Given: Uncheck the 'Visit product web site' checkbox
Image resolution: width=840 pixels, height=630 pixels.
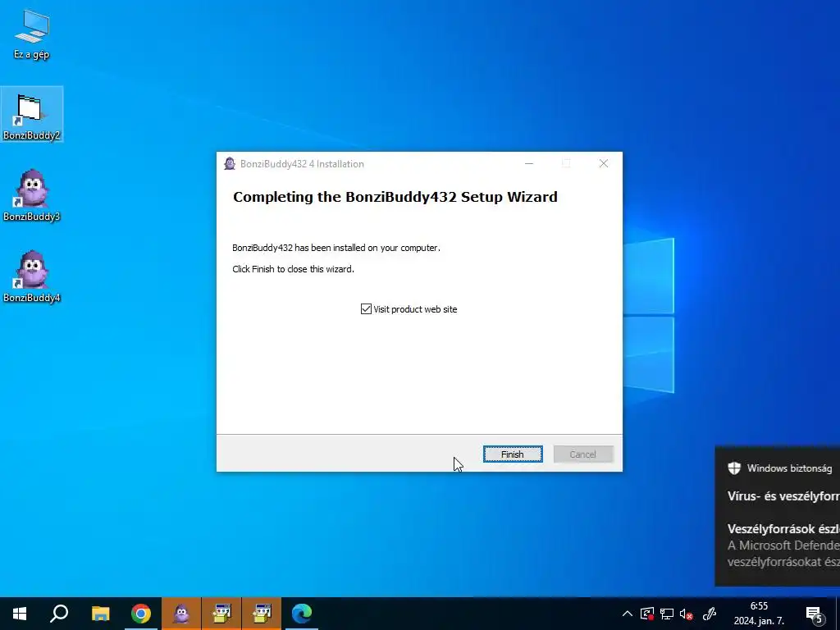Looking at the screenshot, I should (366, 309).
